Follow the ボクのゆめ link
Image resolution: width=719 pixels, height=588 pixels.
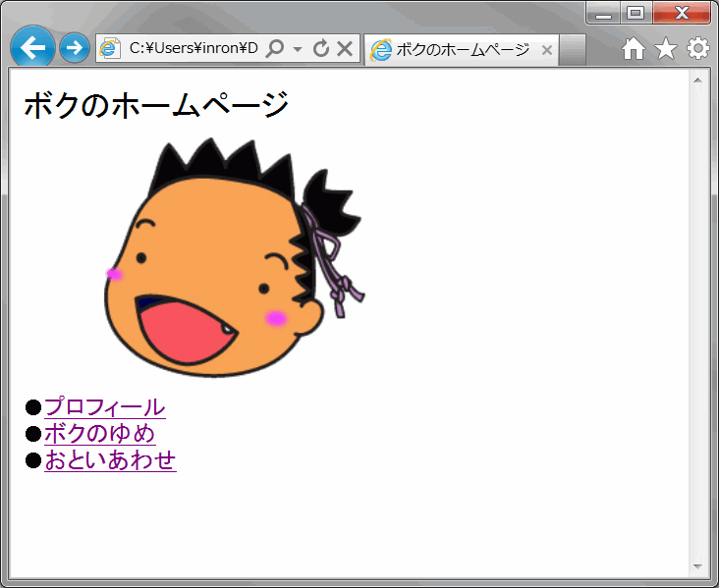99,433
